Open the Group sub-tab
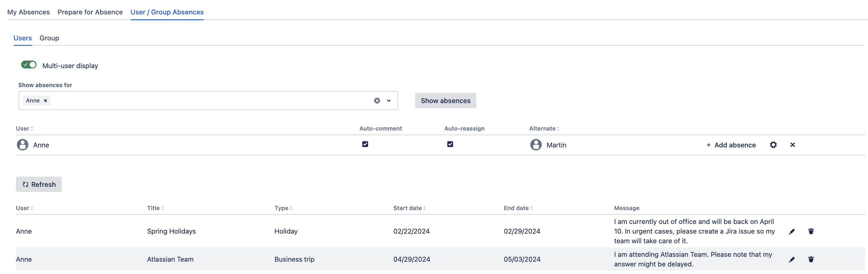The height and width of the screenshot is (274, 868). [x=49, y=38]
